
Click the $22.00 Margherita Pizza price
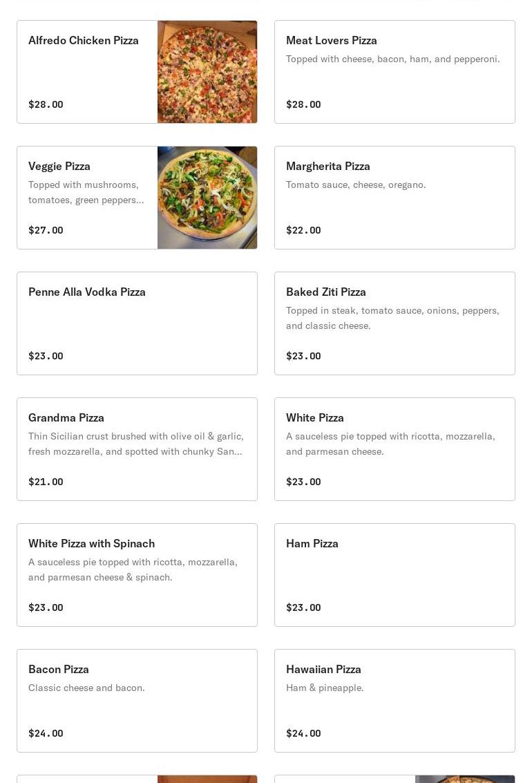click(303, 230)
